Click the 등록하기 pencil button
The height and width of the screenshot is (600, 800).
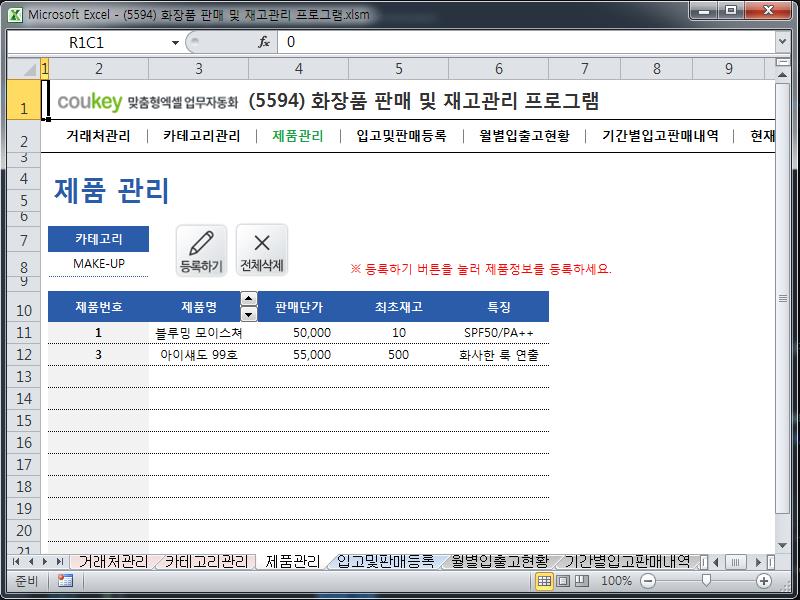[201, 251]
